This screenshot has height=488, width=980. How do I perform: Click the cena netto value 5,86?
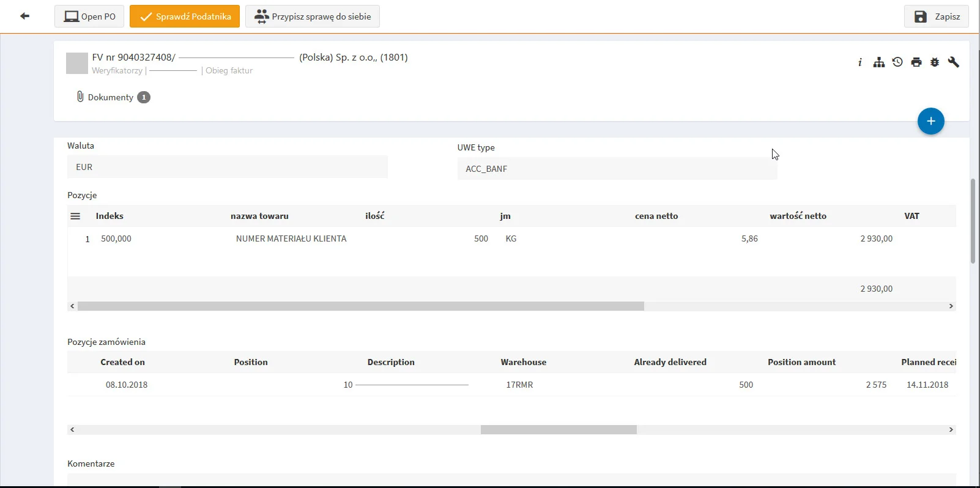click(749, 238)
